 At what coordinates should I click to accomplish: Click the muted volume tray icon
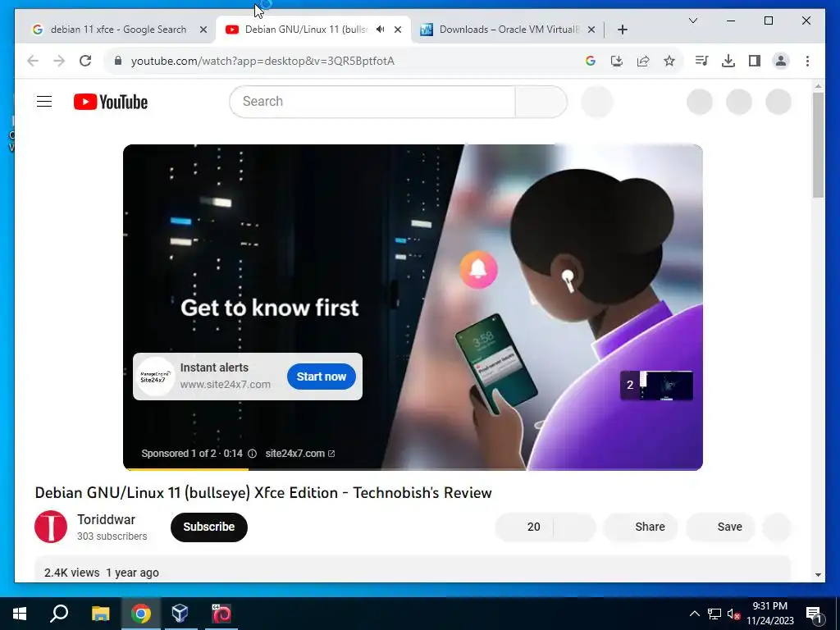tap(734, 614)
